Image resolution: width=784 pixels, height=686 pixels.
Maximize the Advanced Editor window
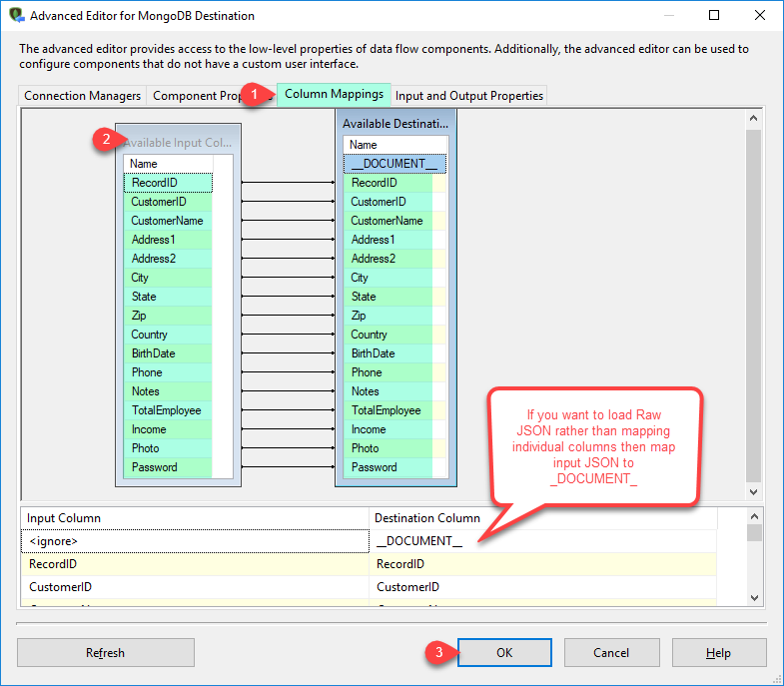pyautogui.click(x=714, y=15)
